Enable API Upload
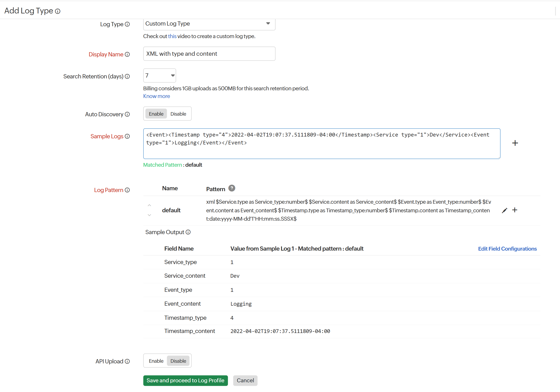560x392 pixels. (x=156, y=361)
